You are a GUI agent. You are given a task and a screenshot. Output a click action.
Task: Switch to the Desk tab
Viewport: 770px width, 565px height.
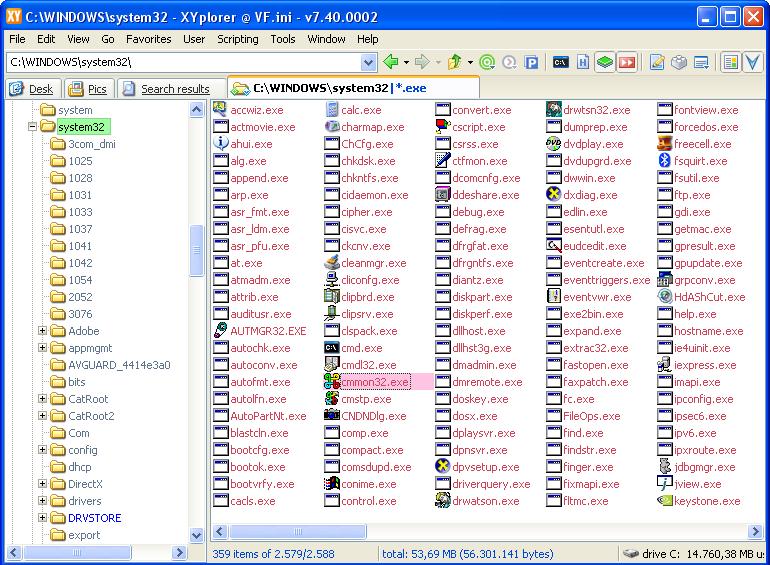[x=32, y=89]
